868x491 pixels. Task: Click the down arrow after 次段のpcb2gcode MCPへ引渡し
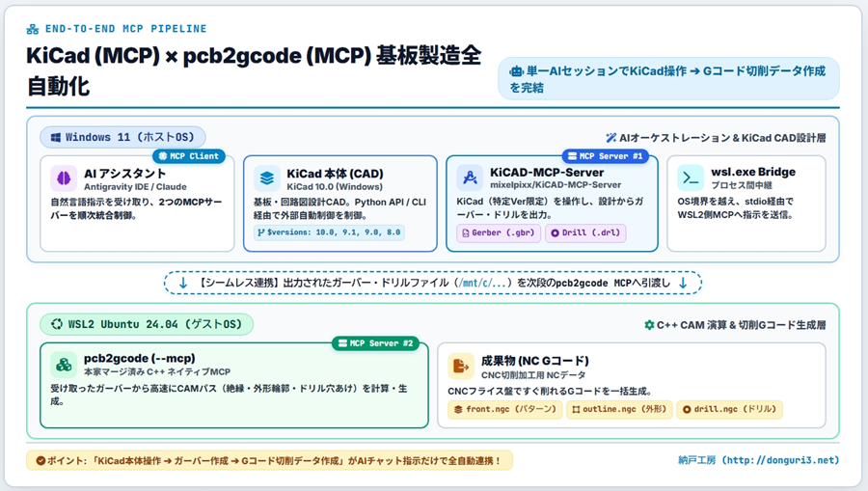[683, 283]
